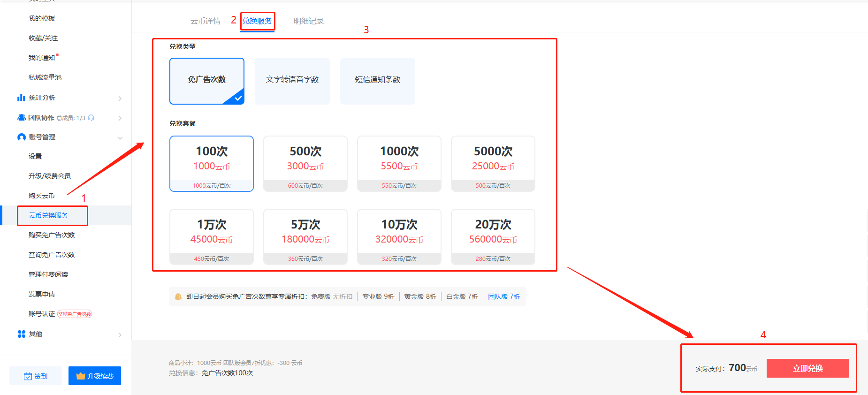Expand the 其他 menu chevron
This screenshot has height=395, width=868.
(x=120, y=334)
